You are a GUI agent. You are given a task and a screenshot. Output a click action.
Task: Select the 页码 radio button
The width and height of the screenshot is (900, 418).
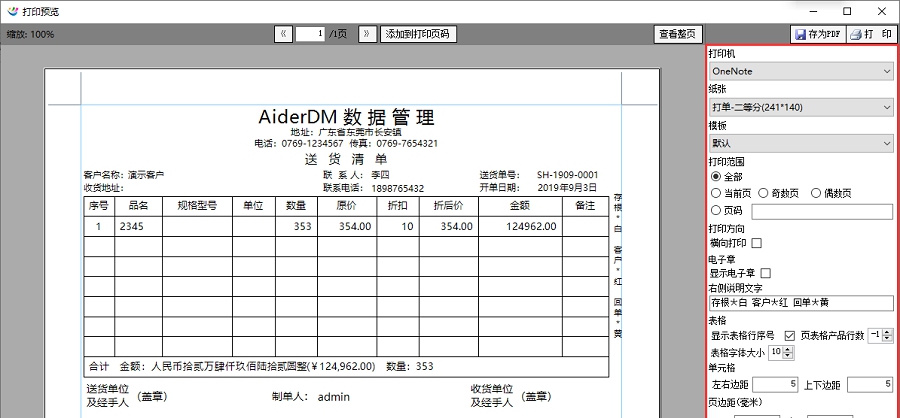point(716,210)
